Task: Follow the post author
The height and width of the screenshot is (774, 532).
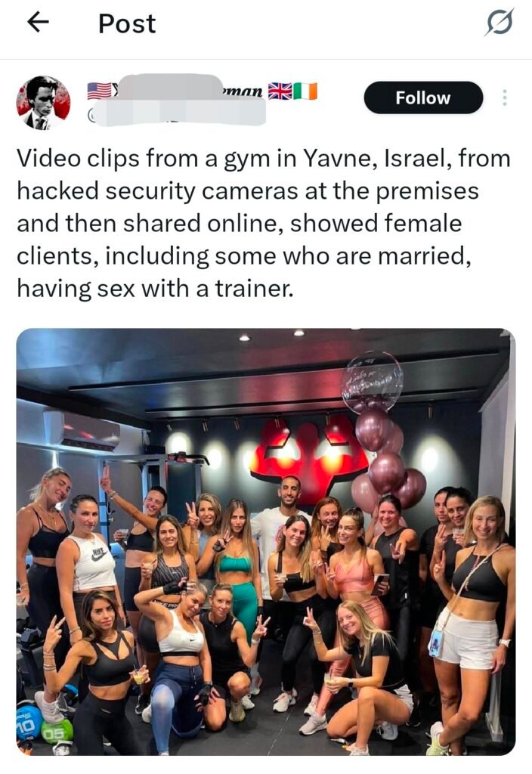Action: (x=423, y=98)
